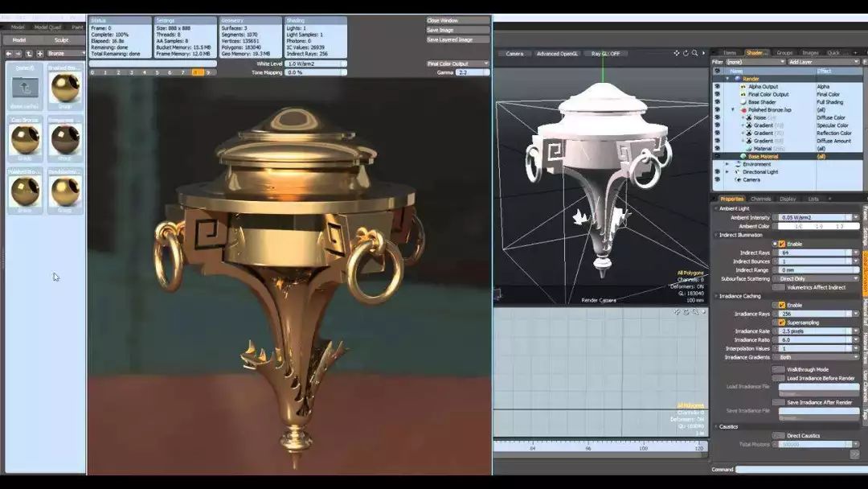Click the viewport pan/move icon

(x=676, y=53)
